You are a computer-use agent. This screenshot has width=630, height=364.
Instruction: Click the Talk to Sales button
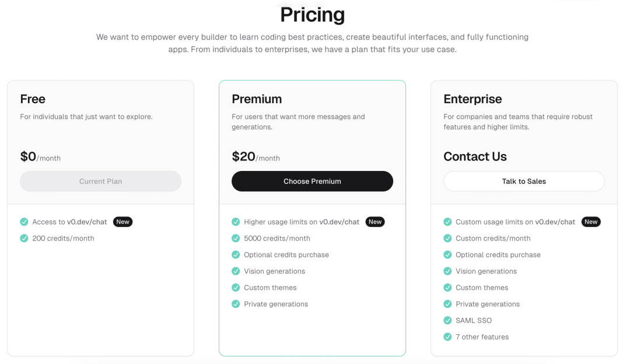click(524, 181)
